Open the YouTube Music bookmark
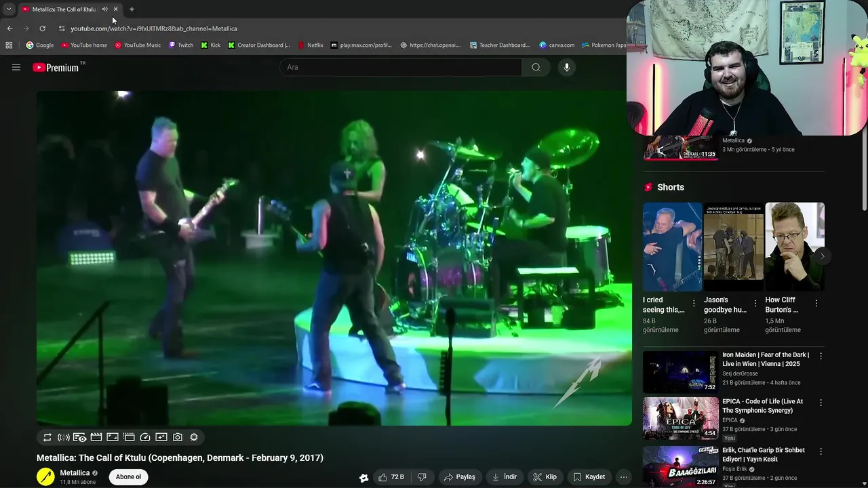 138,45
